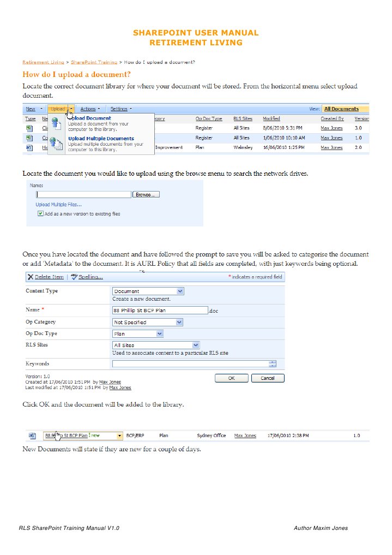
Task: Click the Browse button
Action: pos(146,194)
